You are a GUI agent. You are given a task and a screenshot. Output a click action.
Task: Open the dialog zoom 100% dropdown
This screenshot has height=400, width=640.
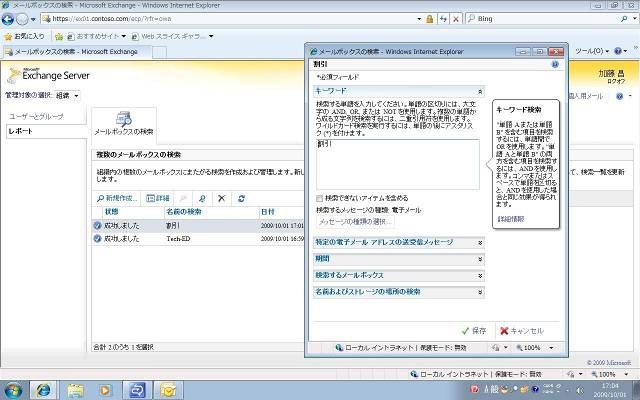[551, 348]
